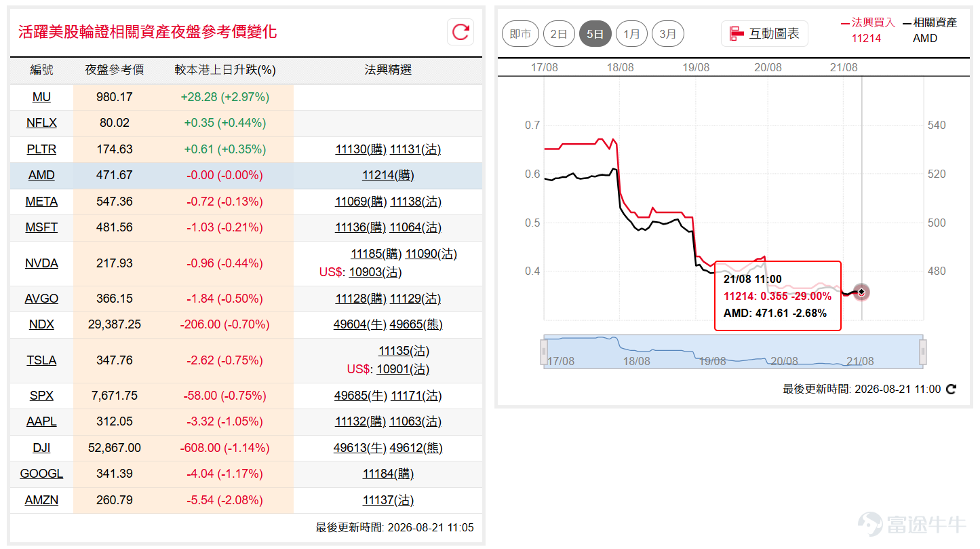980x549 pixels.
Task: Open TSLA US$ put warrant 10901
Action: [403, 369]
